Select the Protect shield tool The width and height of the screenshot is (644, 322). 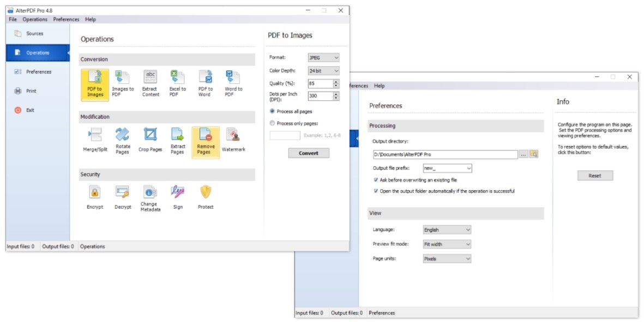(x=206, y=198)
